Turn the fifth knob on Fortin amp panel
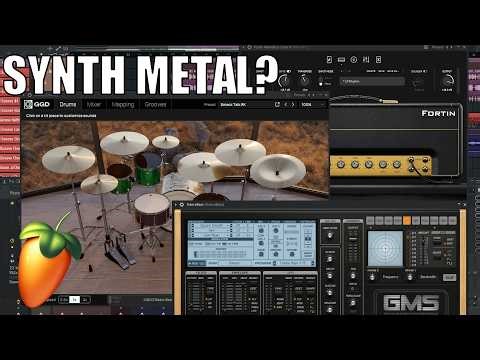 point(397,164)
